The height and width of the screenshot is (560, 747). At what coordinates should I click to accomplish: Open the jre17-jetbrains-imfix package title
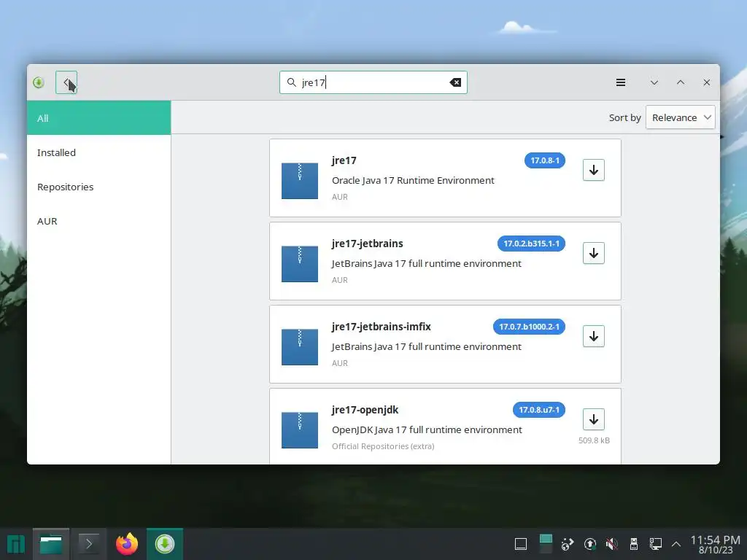pyautogui.click(x=381, y=327)
